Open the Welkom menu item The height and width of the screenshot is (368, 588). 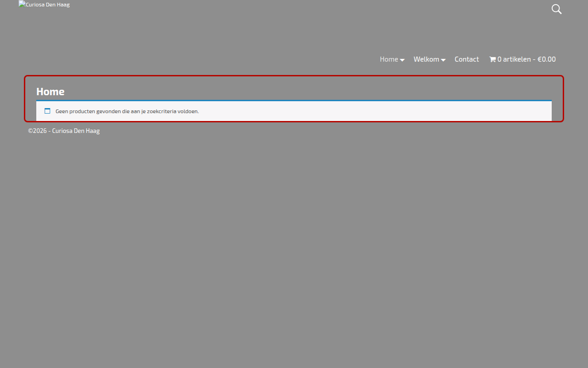pyautogui.click(x=426, y=59)
